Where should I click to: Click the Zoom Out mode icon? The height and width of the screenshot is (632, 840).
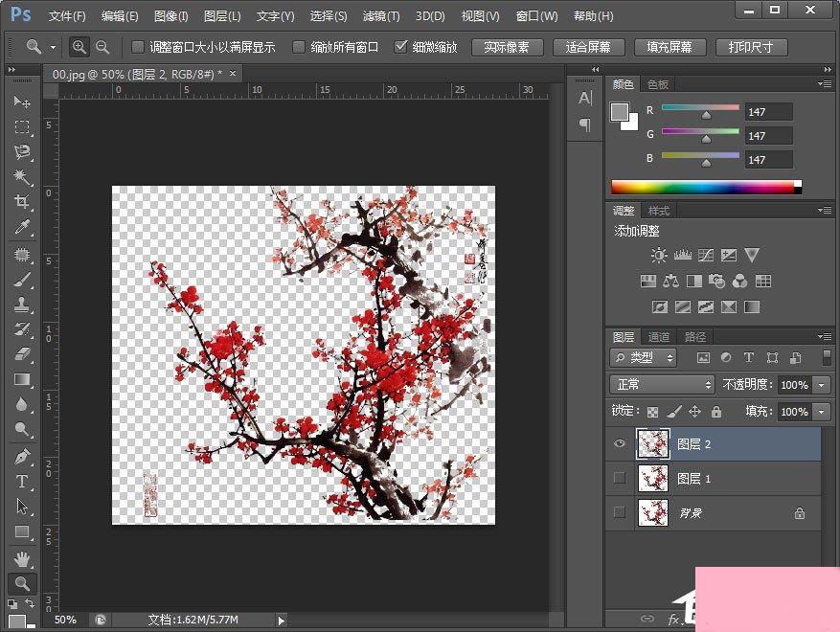pyautogui.click(x=102, y=47)
